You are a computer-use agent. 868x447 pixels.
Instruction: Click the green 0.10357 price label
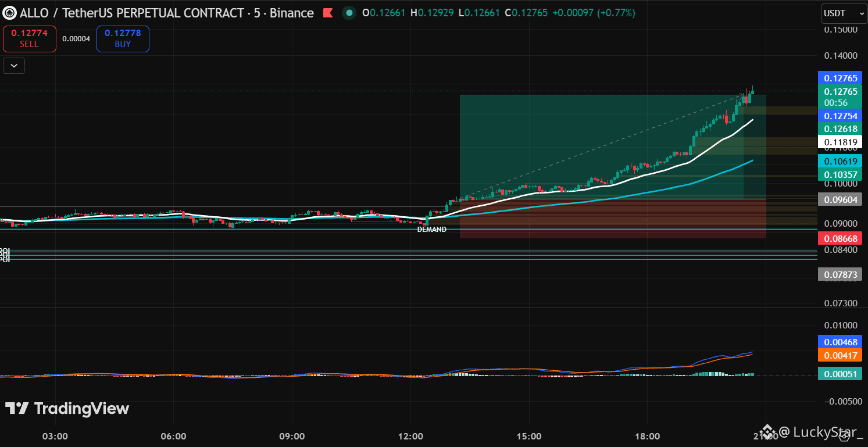coord(841,174)
